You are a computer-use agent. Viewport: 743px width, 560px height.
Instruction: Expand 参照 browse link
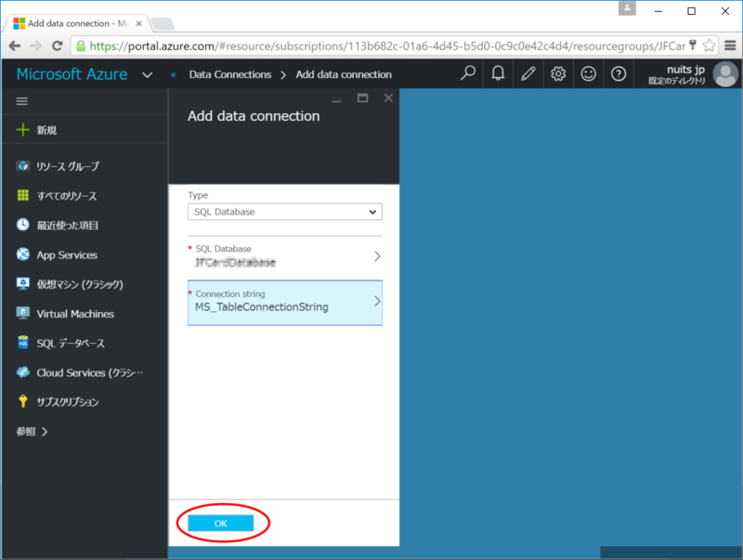pyautogui.click(x=32, y=432)
